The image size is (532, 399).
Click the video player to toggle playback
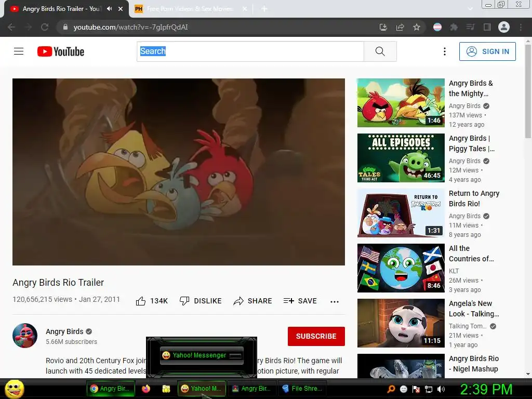tap(179, 172)
